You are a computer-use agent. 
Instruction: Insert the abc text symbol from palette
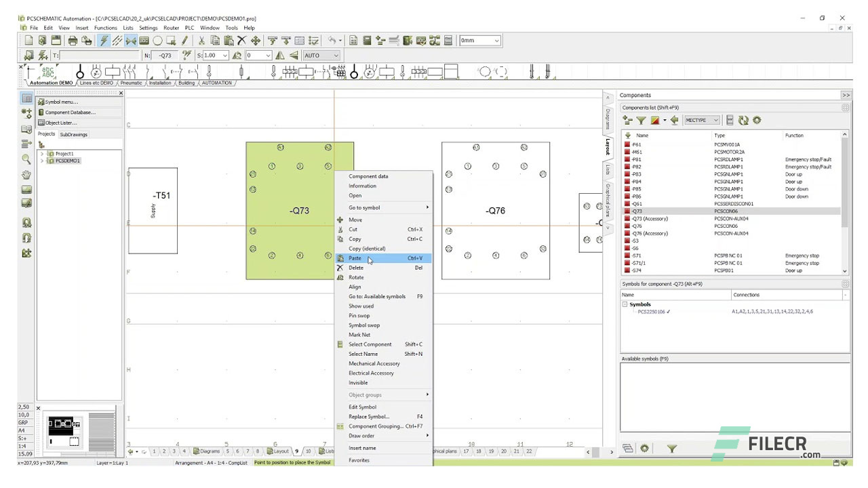click(47, 73)
